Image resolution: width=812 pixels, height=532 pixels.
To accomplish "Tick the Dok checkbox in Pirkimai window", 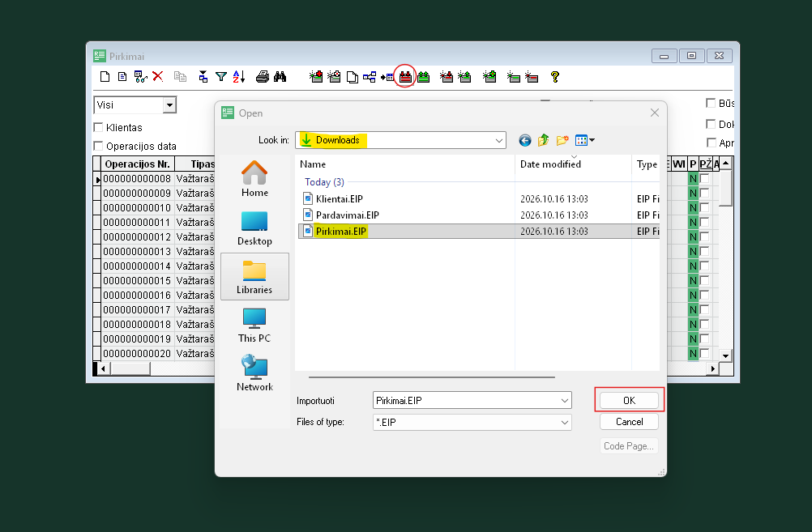I will [x=711, y=124].
